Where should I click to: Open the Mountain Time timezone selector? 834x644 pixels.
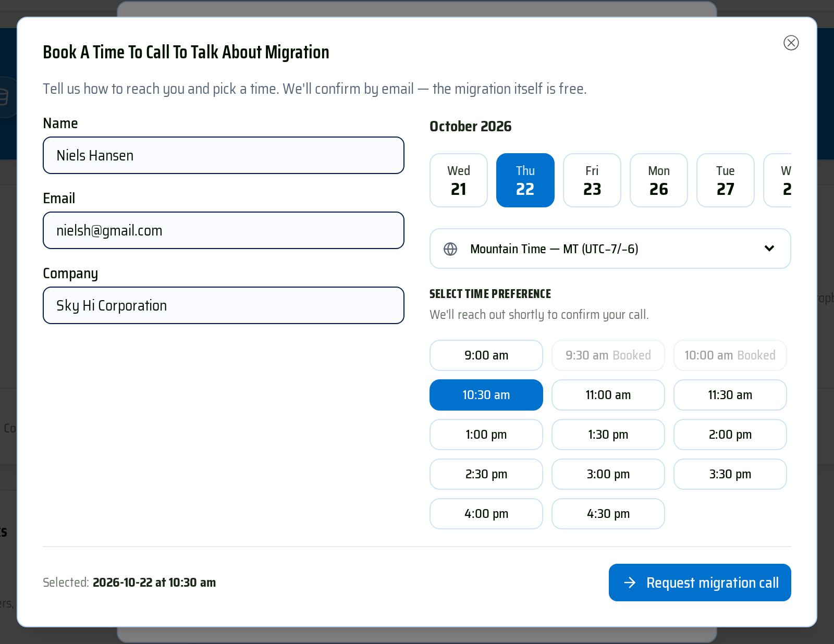pos(610,249)
